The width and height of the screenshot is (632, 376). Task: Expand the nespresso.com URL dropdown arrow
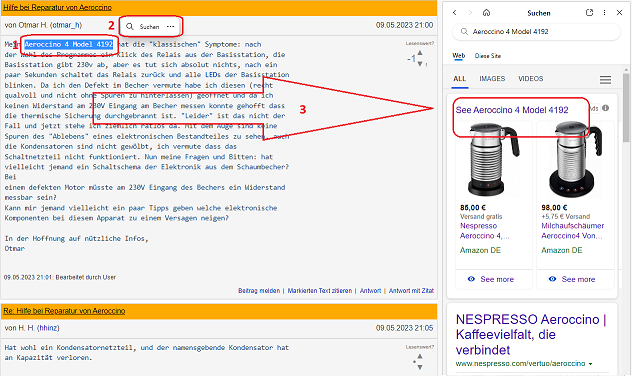point(590,364)
